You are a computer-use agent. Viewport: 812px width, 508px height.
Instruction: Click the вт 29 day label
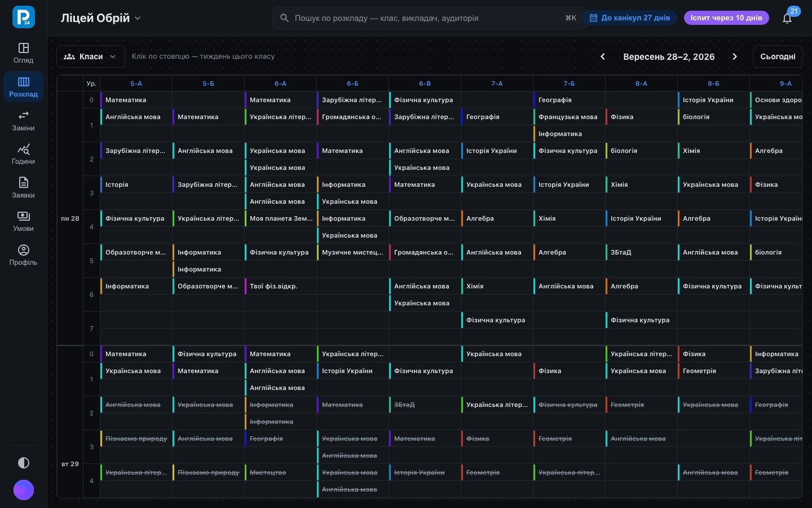pos(70,464)
